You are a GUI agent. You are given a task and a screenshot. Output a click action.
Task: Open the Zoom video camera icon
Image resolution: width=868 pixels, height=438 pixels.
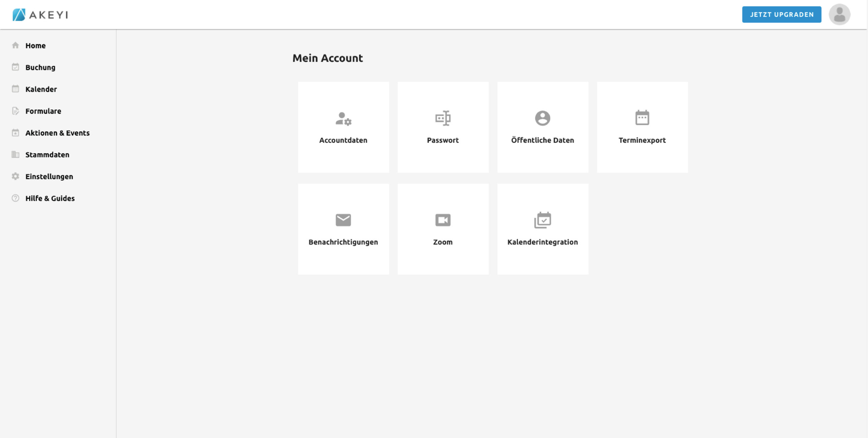[x=443, y=220]
